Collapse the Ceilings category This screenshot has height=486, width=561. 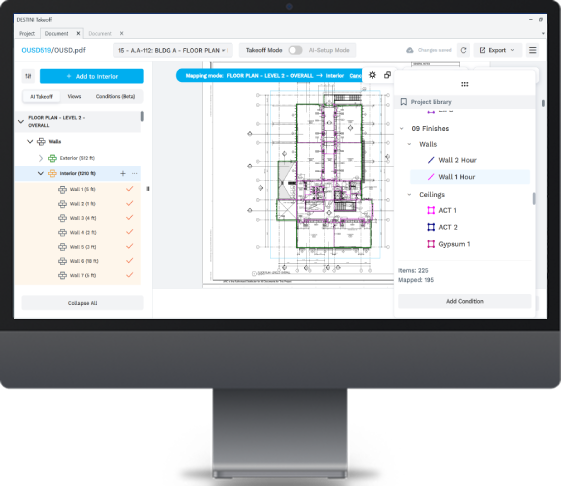pyautogui.click(x=409, y=195)
